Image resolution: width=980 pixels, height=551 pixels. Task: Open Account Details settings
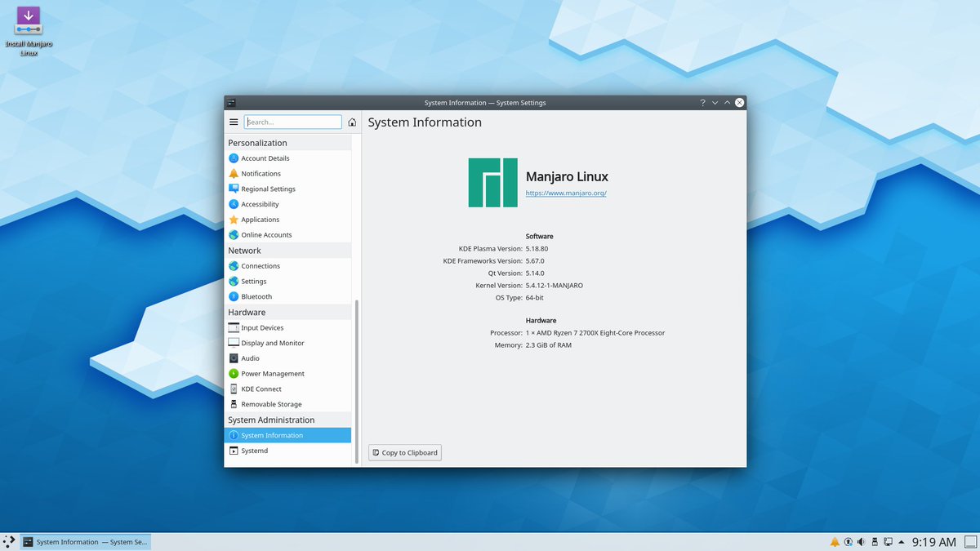pyautogui.click(x=287, y=158)
